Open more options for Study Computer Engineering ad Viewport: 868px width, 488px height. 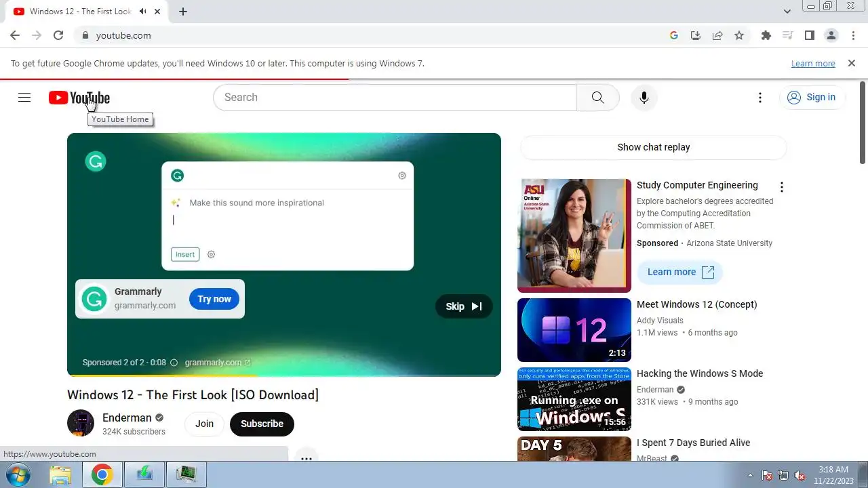click(782, 187)
